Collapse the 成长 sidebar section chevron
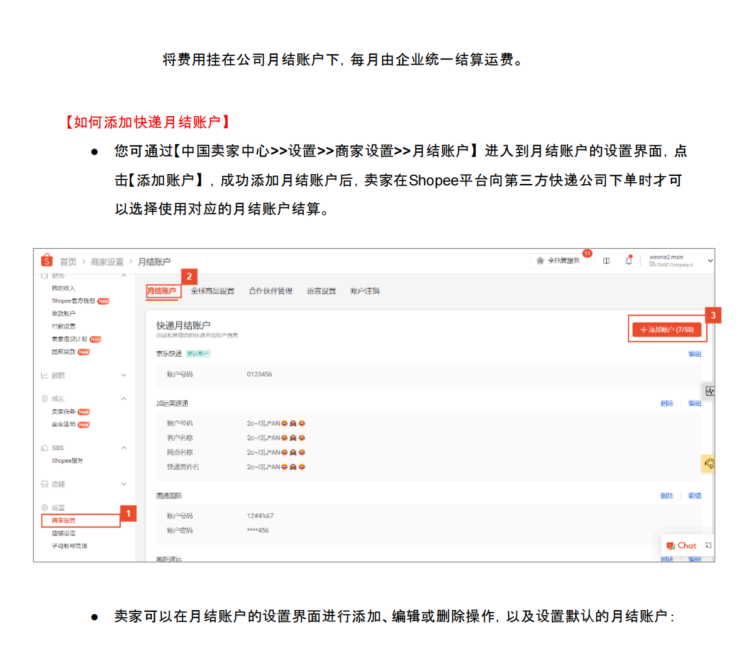 click(123, 399)
